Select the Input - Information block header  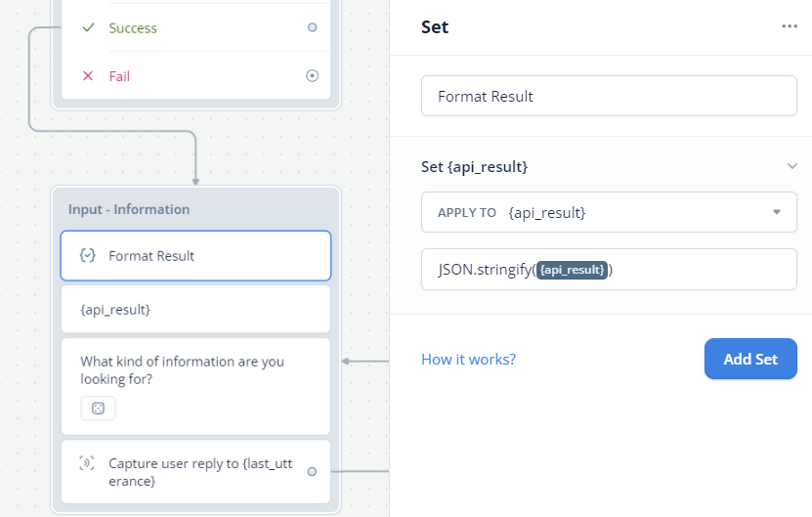(129, 209)
